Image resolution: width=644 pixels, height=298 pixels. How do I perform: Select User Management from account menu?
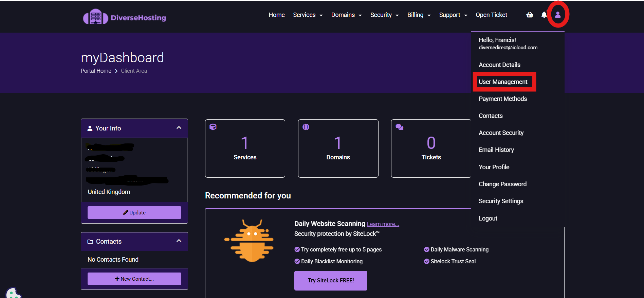(x=503, y=82)
